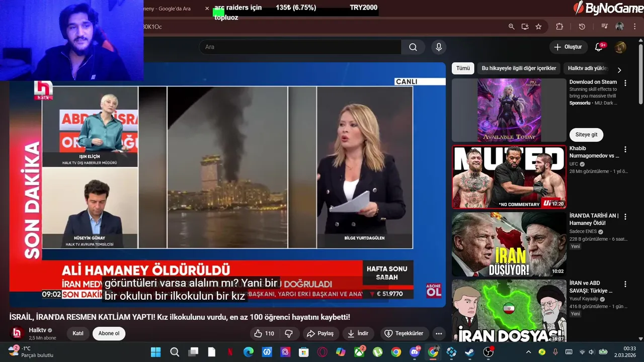
Task: Subscribe with the Abone ol button
Action: (x=109, y=333)
